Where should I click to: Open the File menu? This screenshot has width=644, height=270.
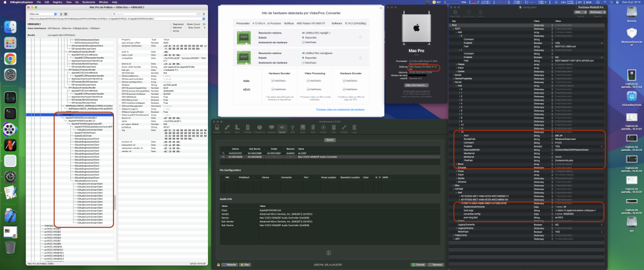38,2
